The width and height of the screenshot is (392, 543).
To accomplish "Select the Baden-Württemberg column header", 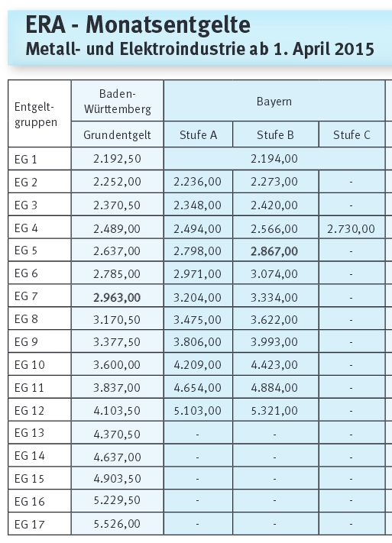I will [118, 102].
